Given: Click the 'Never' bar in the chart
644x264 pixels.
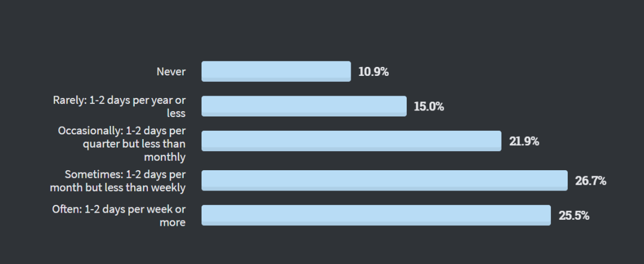Looking at the screenshot, I should pyautogui.click(x=276, y=71).
